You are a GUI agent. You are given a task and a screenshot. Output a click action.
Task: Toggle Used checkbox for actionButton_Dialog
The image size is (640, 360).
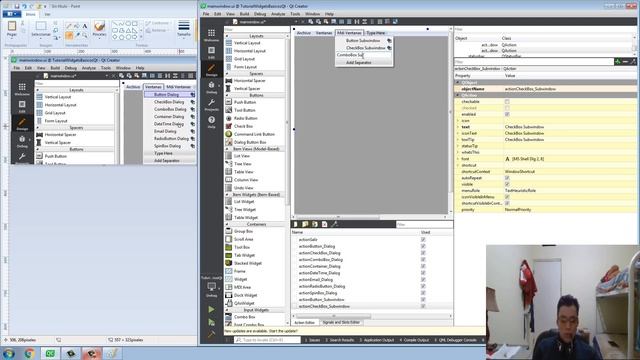tap(423, 246)
